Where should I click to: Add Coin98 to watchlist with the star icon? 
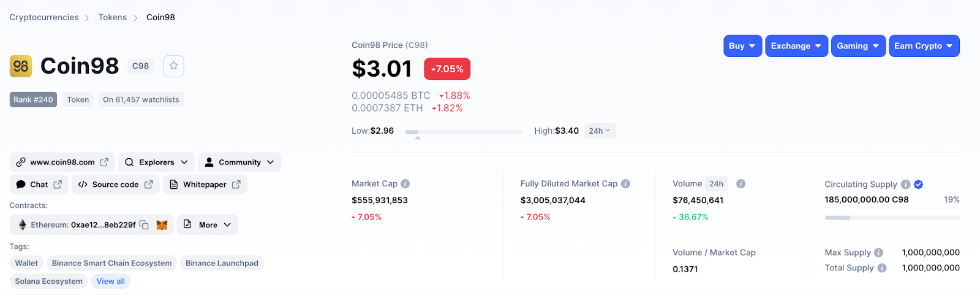point(174,66)
